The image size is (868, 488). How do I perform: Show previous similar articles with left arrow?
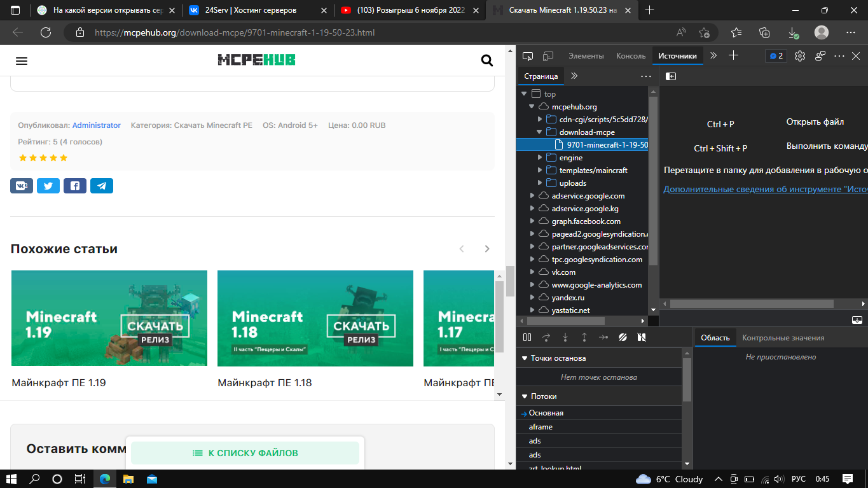(462, 249)
